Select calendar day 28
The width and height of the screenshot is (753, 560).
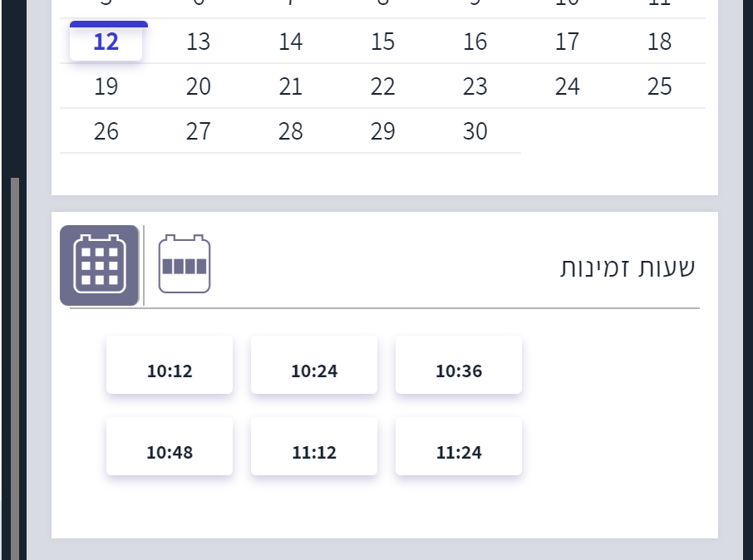pos(291,131)
